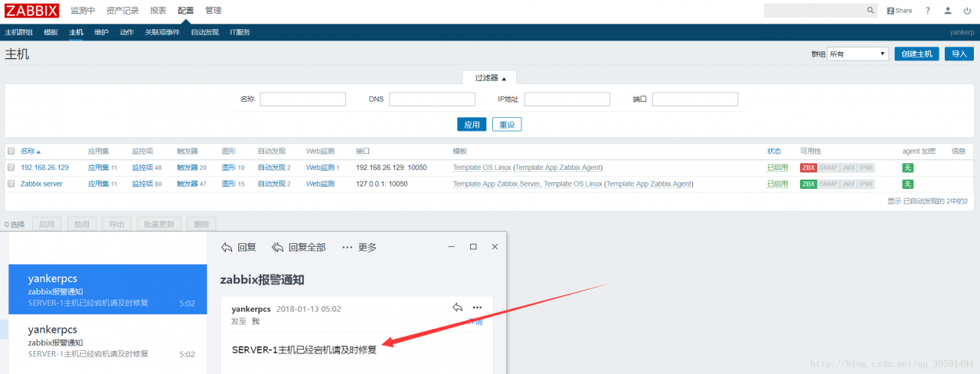Click 无 encryption badge for 192.168.26.129
Screen dimensions: 980x374
coord(907,167)
